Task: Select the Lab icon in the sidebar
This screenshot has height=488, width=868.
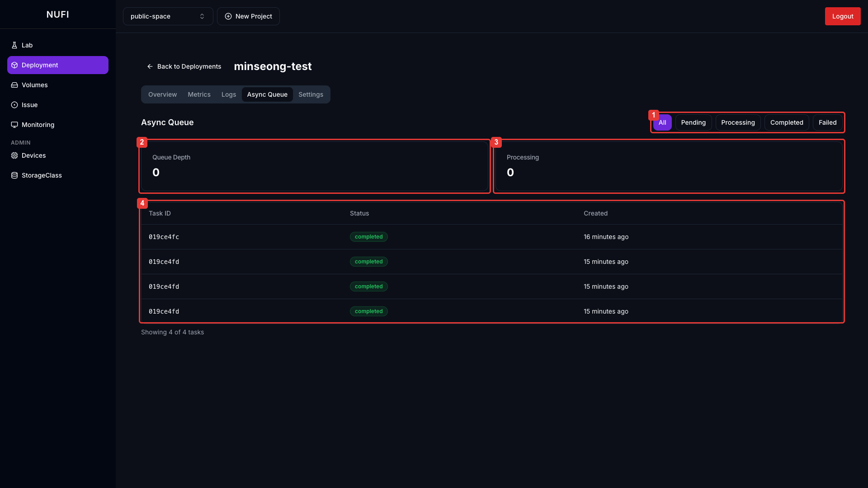Action: (14, 45)
